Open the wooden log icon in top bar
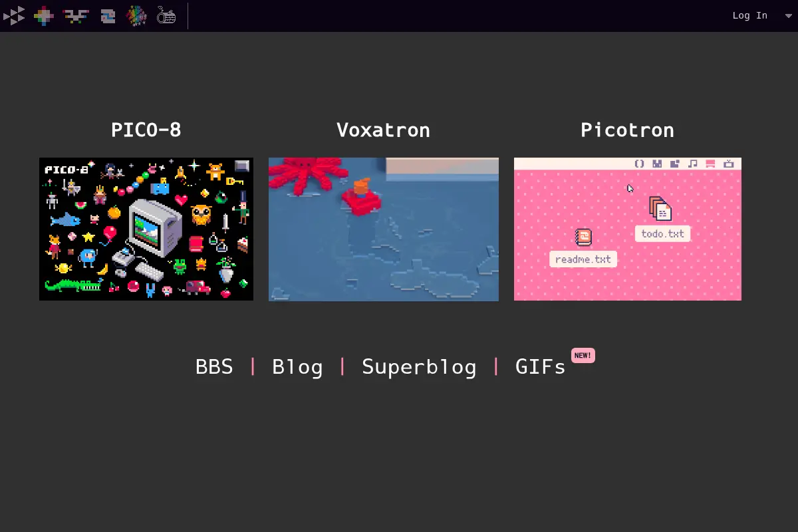This screenshot has width=798, height=532. (166, 15)
